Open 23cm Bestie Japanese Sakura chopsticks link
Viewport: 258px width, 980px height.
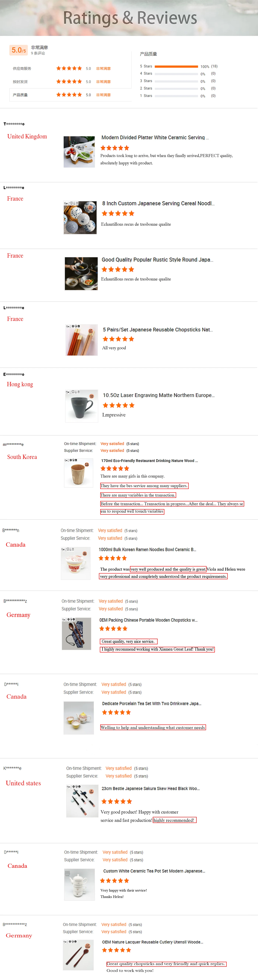150,788
